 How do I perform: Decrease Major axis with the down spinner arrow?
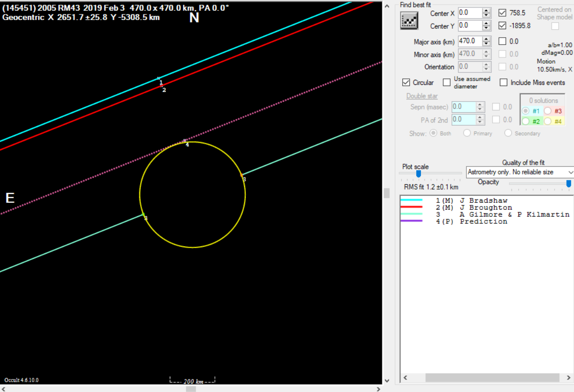486,44
